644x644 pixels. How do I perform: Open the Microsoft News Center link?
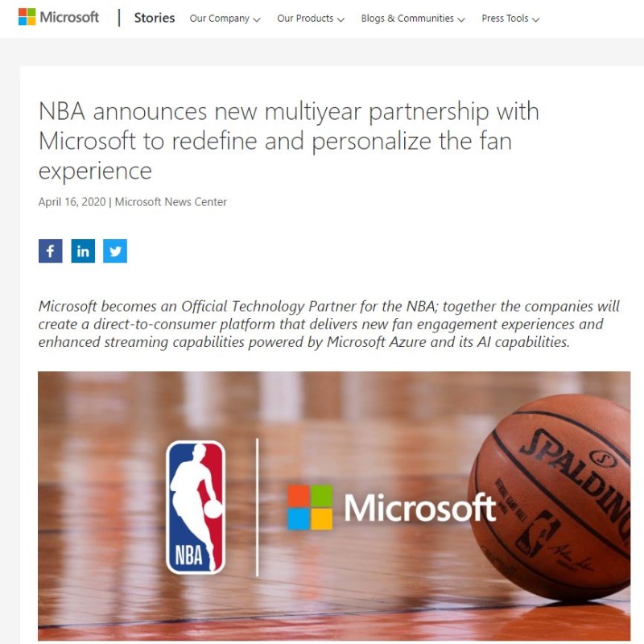point(171,202)
